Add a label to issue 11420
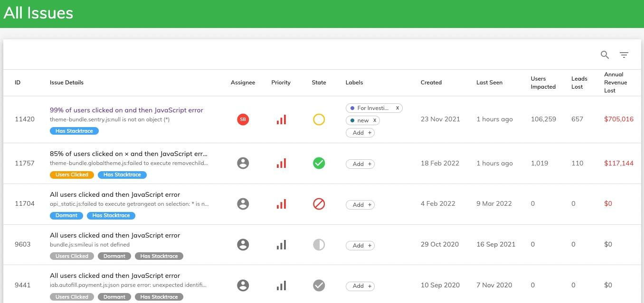 [360, 133]
